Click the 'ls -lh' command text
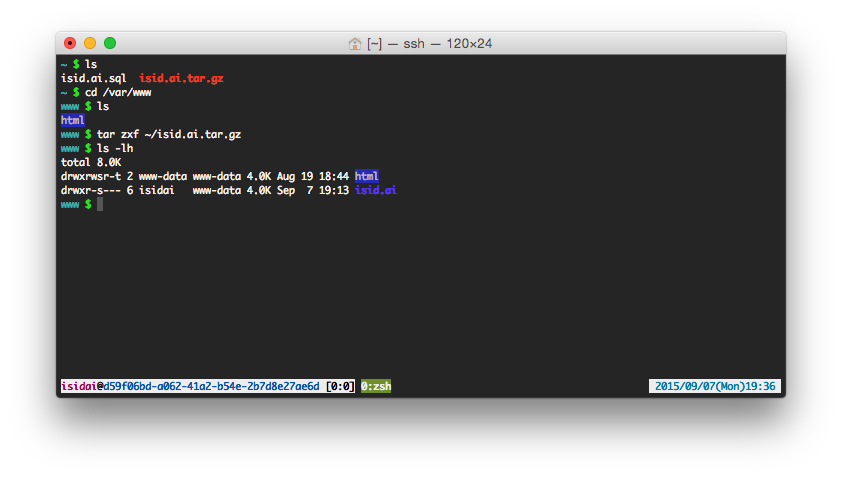This screenshot has height=478, width=842. pos(115,148)
